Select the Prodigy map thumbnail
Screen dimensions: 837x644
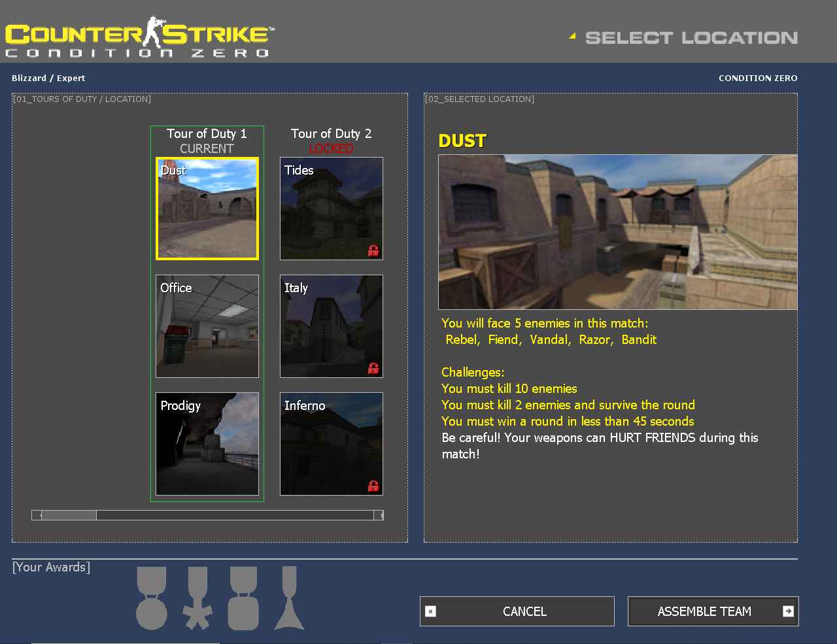207,444
